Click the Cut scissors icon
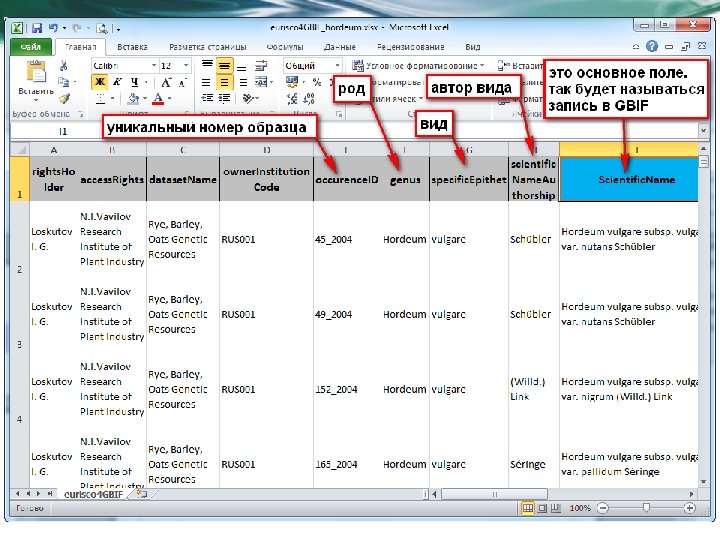Viewport: 720px width, 540px height. pos(64,66)
